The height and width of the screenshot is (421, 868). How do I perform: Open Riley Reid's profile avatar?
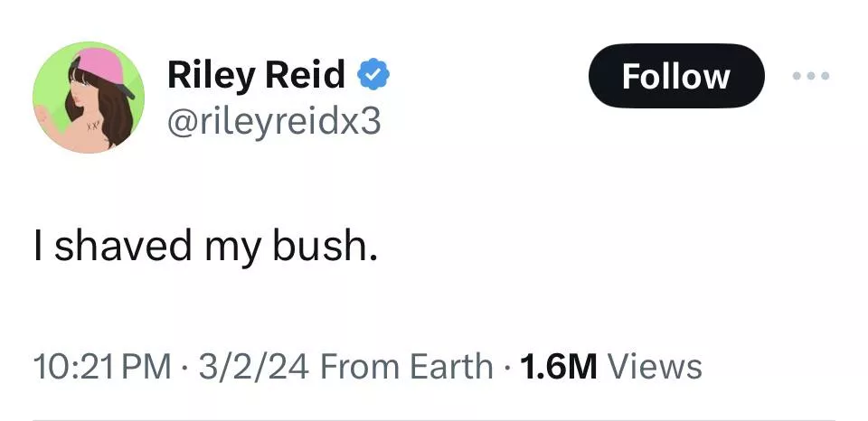88,98
